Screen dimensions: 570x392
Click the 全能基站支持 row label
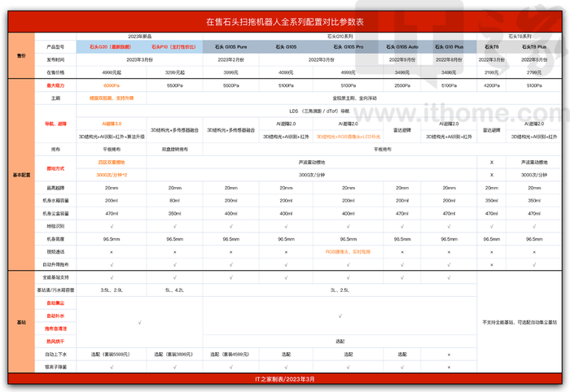(x=55, y=277)
